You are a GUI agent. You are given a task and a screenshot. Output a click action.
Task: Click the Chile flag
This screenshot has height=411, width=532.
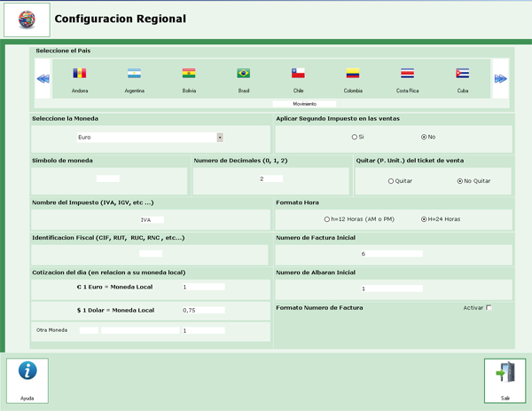point(298,74)
